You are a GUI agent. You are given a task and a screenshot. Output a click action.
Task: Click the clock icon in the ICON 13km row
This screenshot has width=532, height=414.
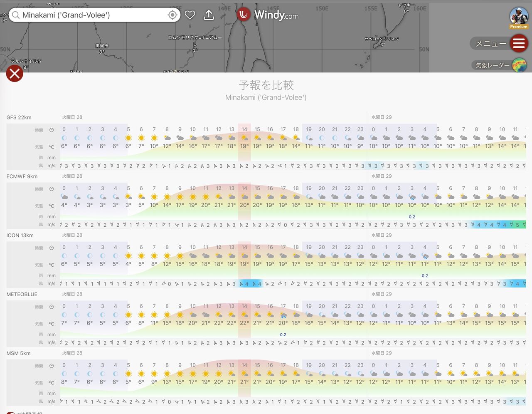point(52,248)
